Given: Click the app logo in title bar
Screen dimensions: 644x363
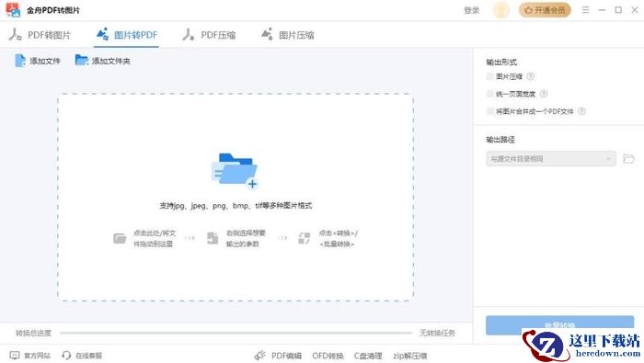Looking at the screenshot, I should point(13,10).
